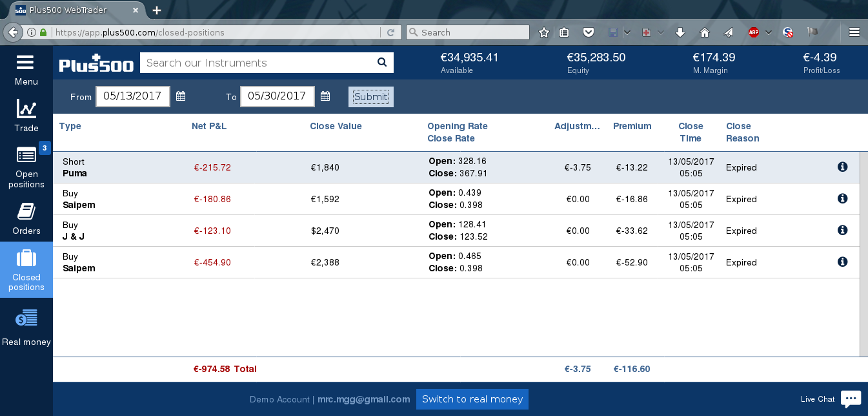Click the Type column header
Screen dimensions: 868x416
coord(70,126)
